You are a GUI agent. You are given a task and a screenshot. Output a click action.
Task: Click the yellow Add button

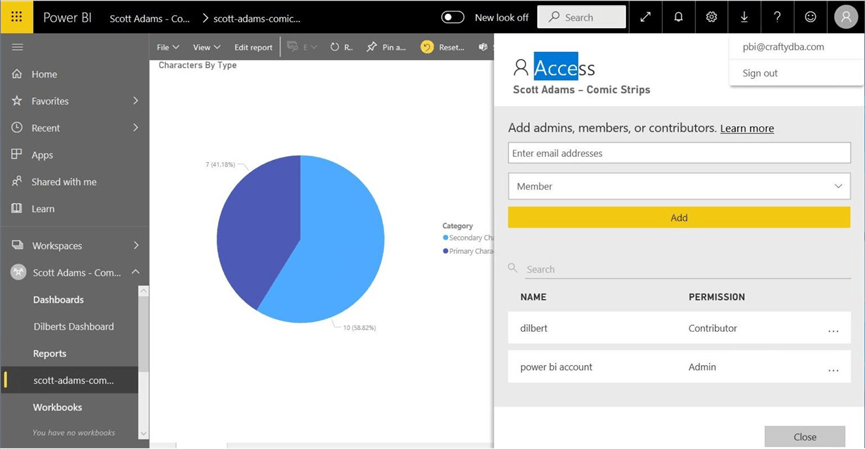679,217
